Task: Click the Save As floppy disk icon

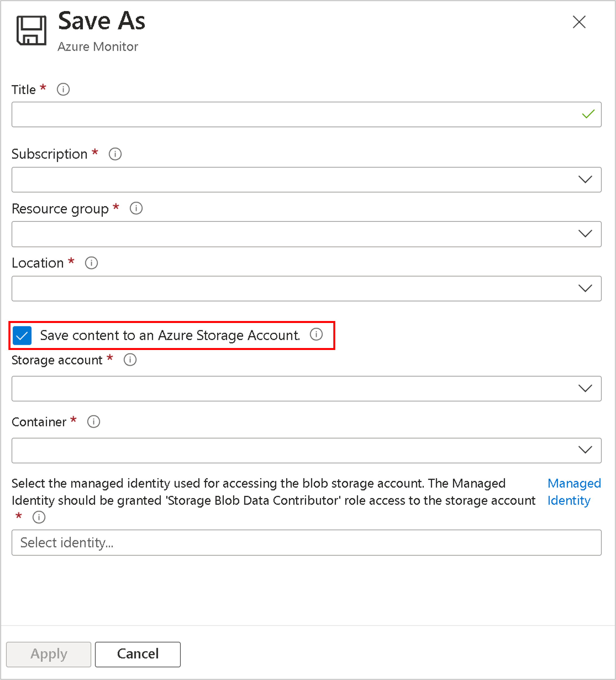Action: click(x=31, y=30)
